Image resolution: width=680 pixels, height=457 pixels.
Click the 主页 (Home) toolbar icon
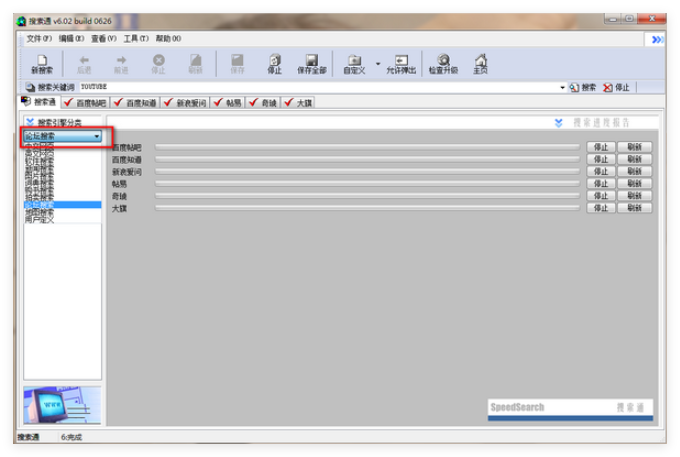[x=480, y=64]
